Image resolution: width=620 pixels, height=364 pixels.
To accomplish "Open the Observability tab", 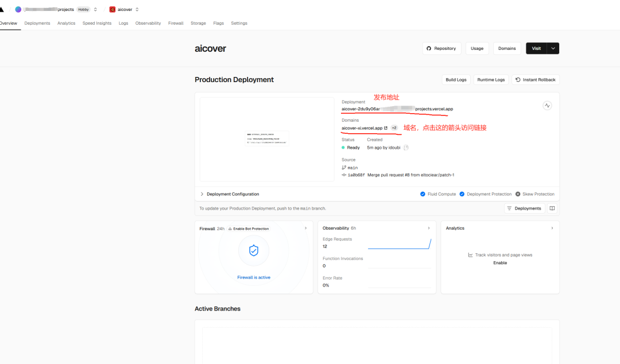I will click(x=148, y=23).
